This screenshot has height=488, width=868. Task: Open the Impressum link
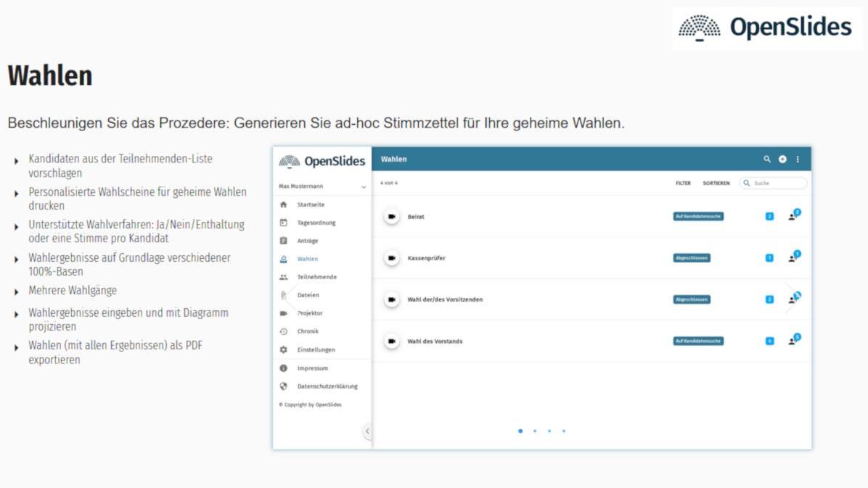pos(312,368)
